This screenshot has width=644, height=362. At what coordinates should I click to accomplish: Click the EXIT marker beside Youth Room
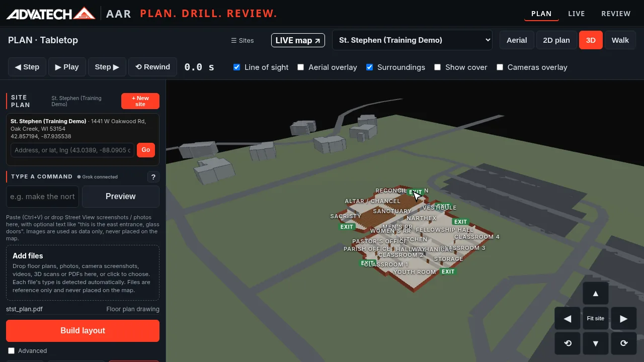click(448, 271)
